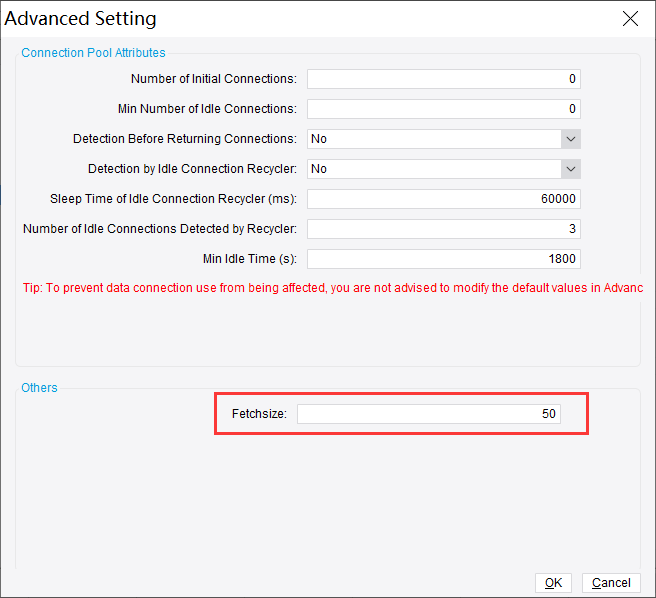Image resolution: width=656 pixels, height=598 pixels.
Task: Click the red Tip warning text
Action: pos(332,288)
